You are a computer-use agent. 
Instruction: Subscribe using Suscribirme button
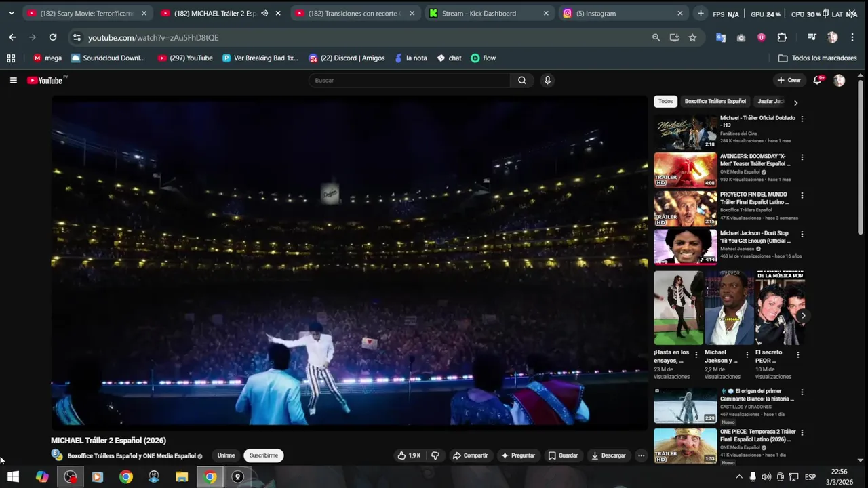[264, 455]
